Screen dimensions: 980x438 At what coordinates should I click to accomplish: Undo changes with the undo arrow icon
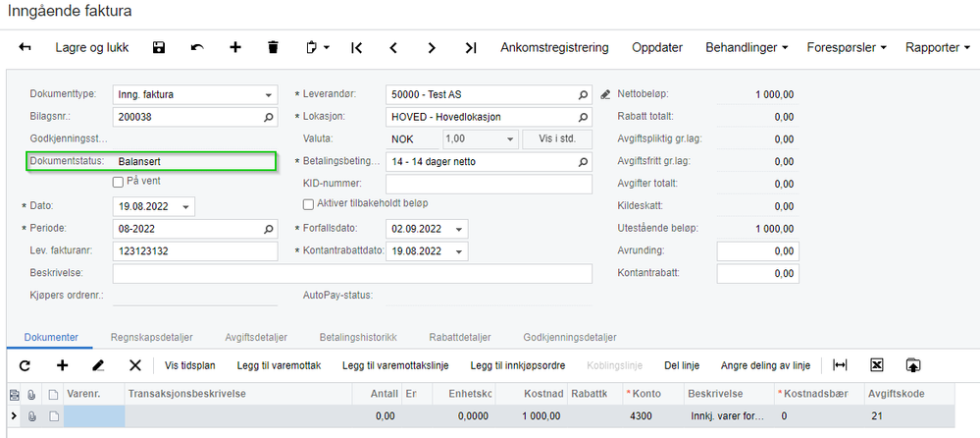[x=197, y=47]
